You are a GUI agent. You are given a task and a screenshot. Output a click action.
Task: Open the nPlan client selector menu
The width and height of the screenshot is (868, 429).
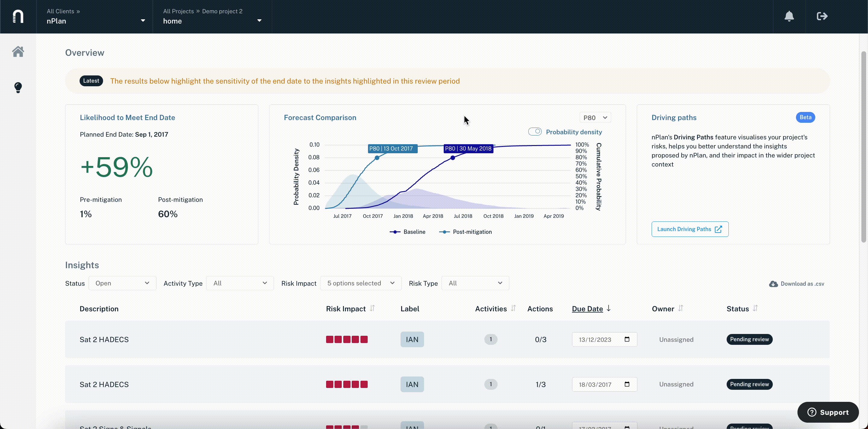[96, 17]
